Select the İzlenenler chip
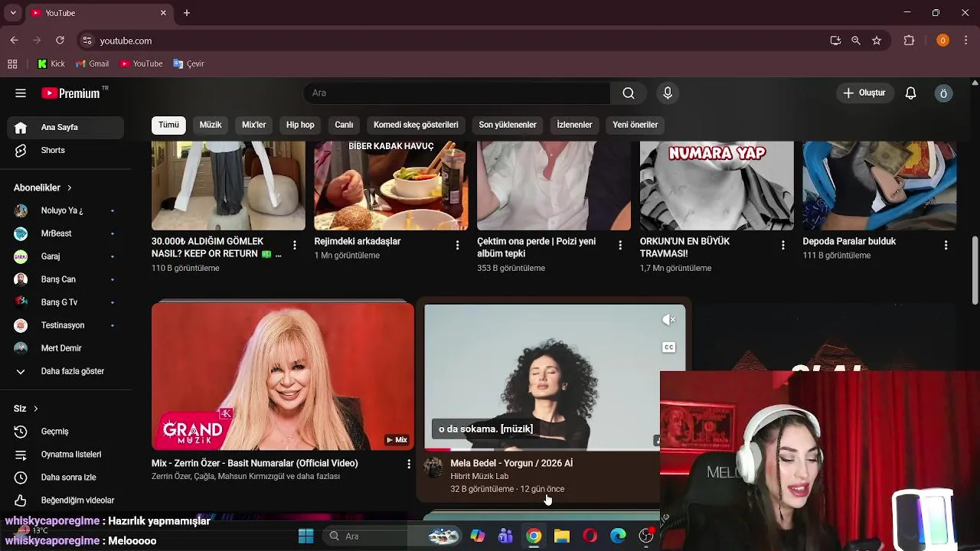This screenshot has width=980, height=551. [x=574, y=125]
